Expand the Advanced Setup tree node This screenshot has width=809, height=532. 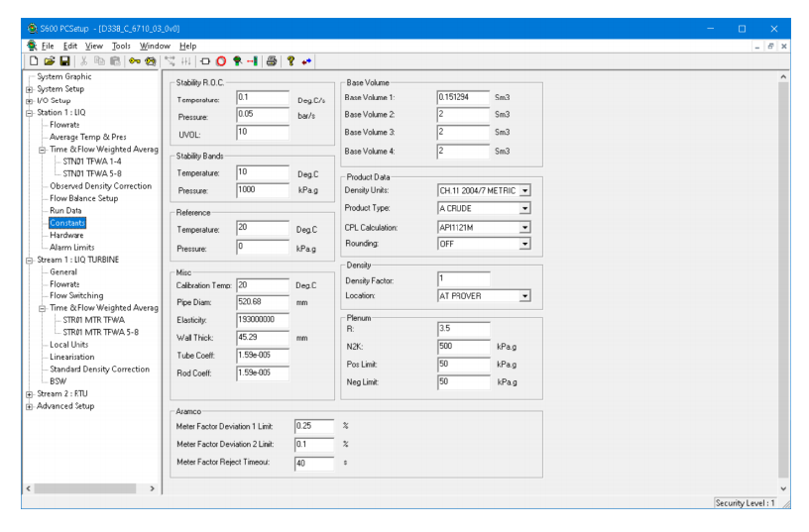(x=30, y=407)
